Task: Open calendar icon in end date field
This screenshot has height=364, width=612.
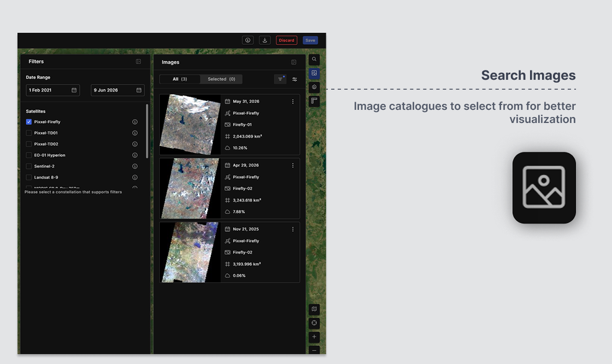Action: coord(139,90)
